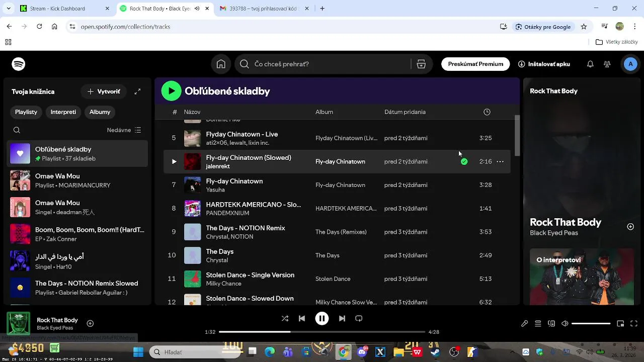Filter library by Interpreti
Viewport: 644px width, 362px height.
(63, 112)
